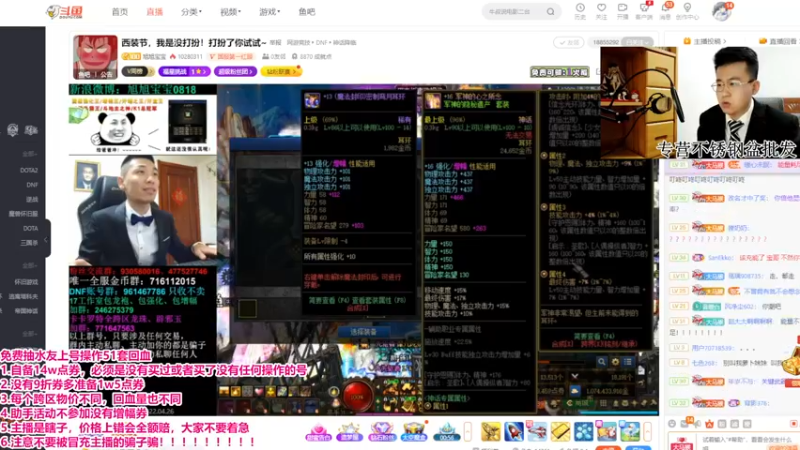800x450 pixels.
Task: Click the search magnifier icon
Action: pos(551,11)
